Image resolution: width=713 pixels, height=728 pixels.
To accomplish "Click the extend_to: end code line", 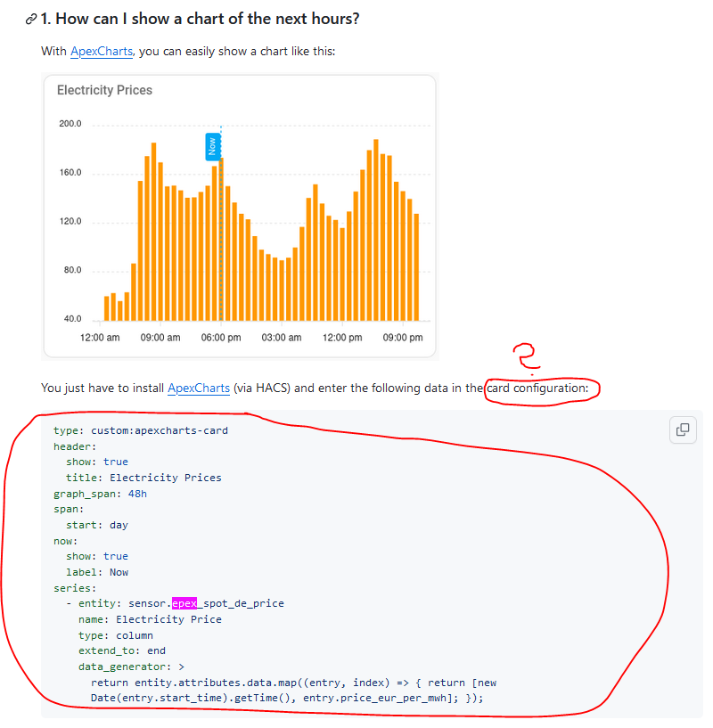I will point(122,650).
